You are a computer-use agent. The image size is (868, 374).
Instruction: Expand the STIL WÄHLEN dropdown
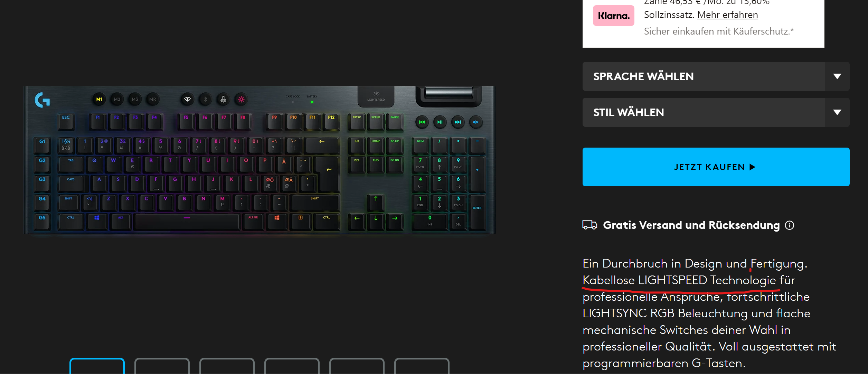[x=716, y=112]
